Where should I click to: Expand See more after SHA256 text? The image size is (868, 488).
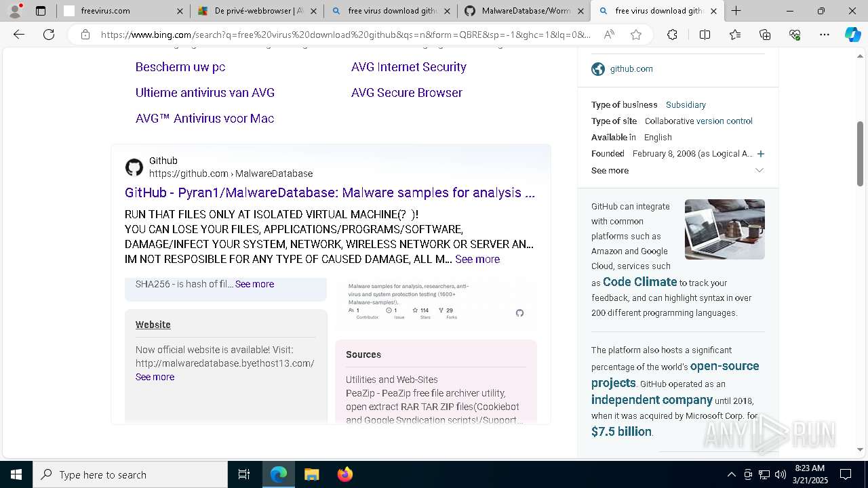click(254, 284)
